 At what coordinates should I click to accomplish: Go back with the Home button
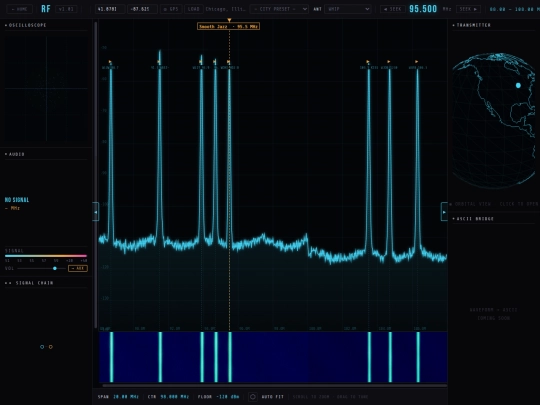coord(20,9)
